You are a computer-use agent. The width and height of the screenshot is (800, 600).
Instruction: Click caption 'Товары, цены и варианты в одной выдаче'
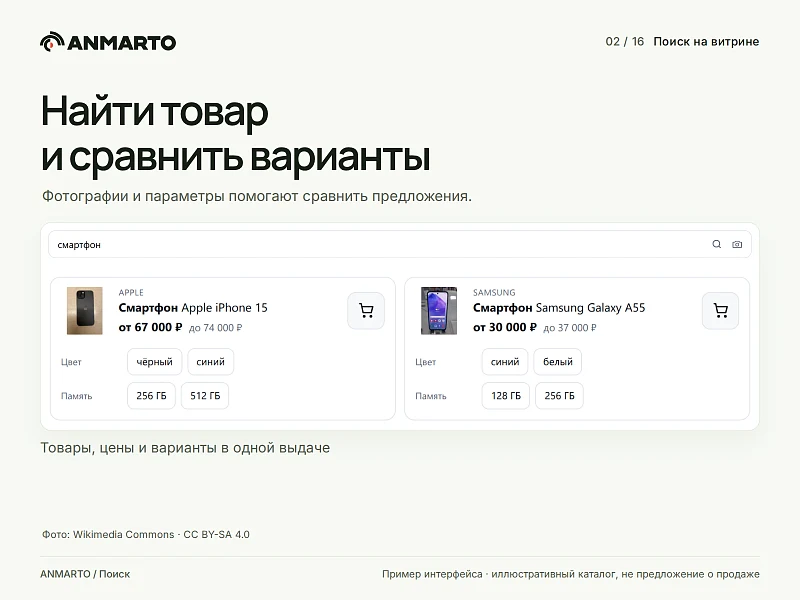pos(185,447)
